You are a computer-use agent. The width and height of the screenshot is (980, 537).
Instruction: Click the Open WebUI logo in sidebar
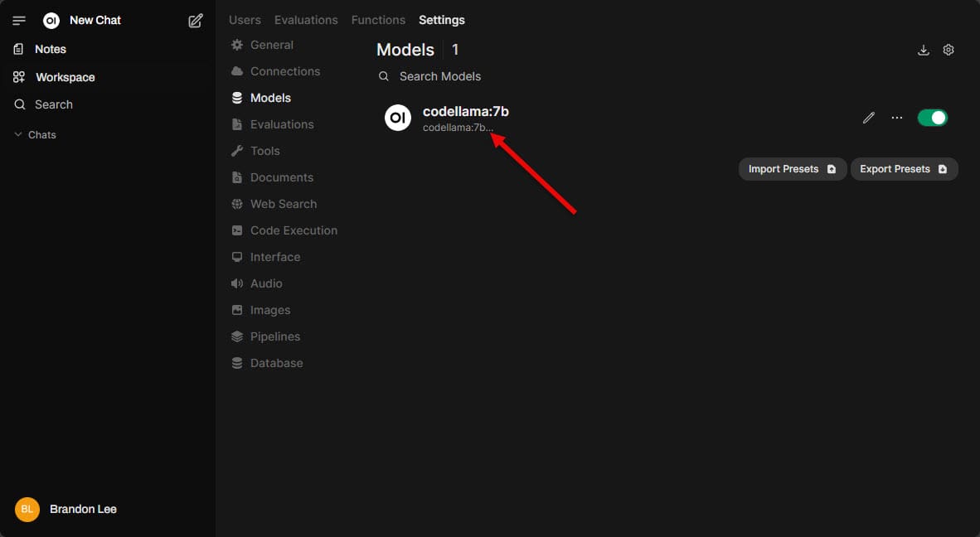(51, 21)
